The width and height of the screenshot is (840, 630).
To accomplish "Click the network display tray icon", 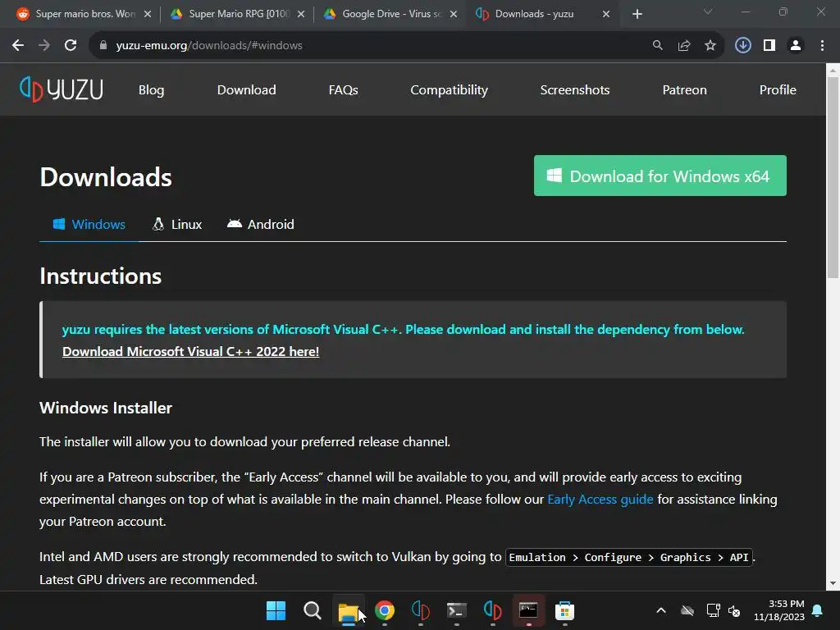I will 713,610.
